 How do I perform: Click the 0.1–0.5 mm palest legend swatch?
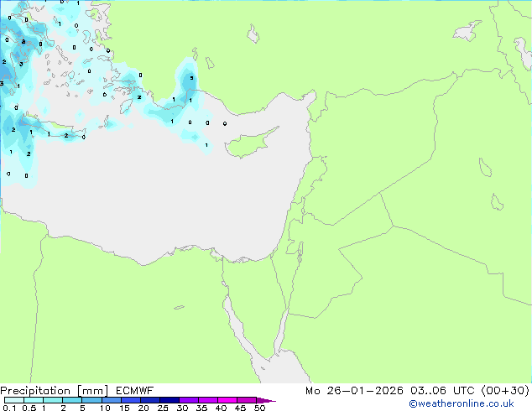(x=14, y=400)
